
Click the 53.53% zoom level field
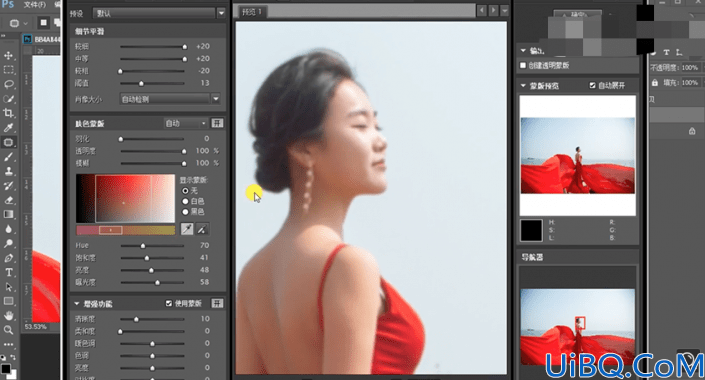coord(36,326)
